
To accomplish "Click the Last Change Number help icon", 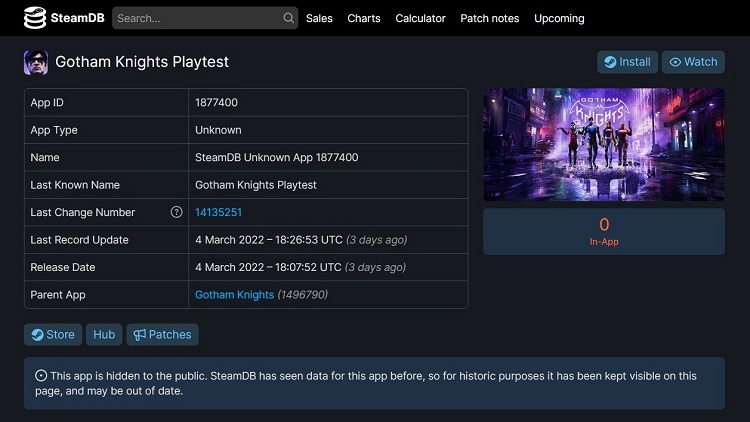I will tap(176, 212).
